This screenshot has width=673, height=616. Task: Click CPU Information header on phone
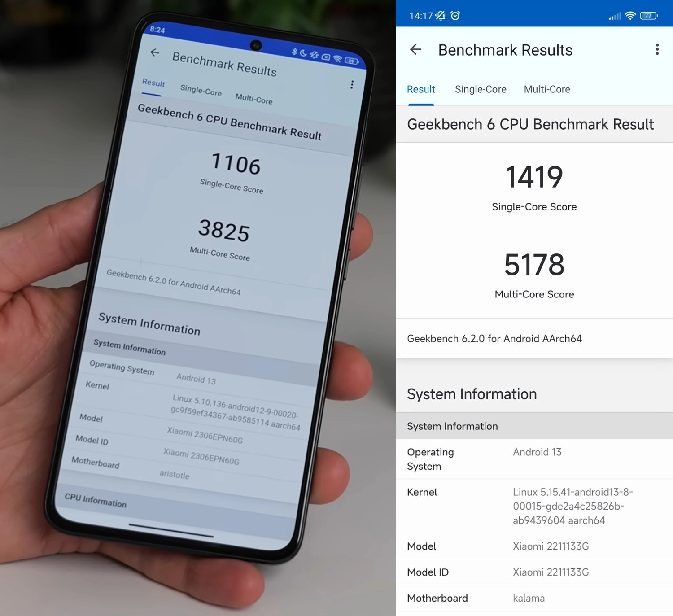(x=96, y=500)
